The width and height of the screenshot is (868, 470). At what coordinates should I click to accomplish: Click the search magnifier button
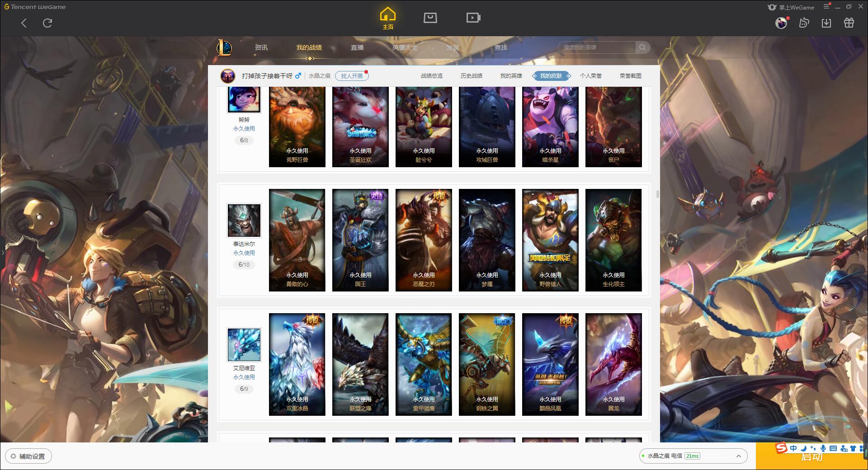pyautogui.click(x=642, y=47)
